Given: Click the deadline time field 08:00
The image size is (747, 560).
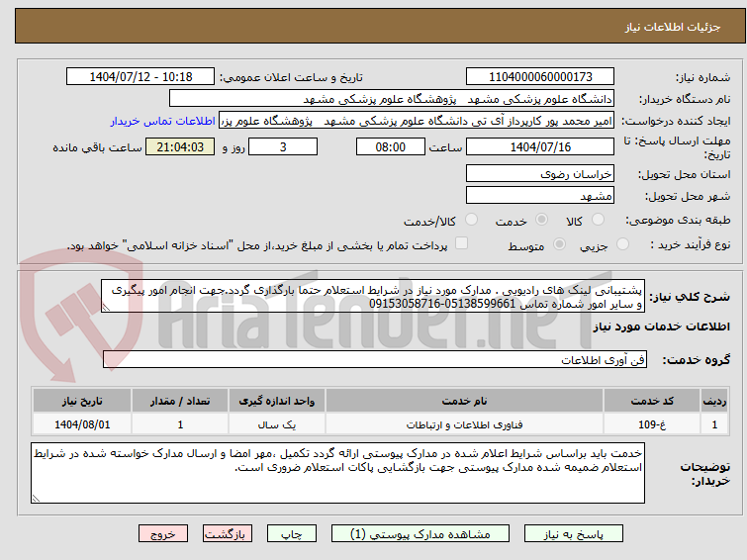Looking at the screenshot, I should [x=391, y=146].
